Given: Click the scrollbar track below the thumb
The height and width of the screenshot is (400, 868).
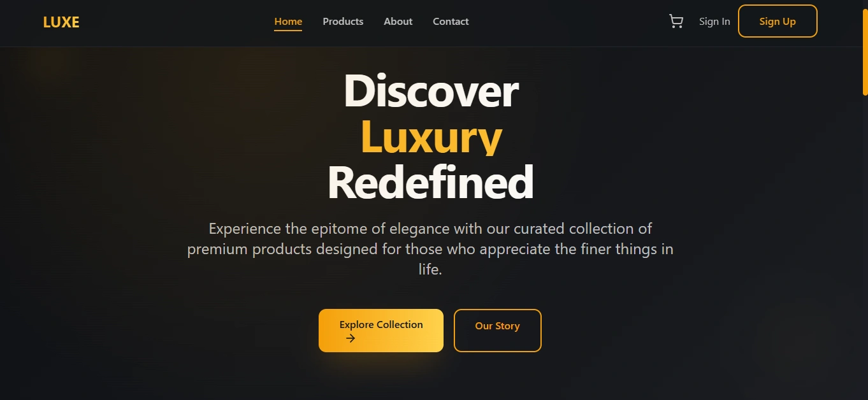Looking at the screenshot, I should pyautogui.click(x=865, y=248).
